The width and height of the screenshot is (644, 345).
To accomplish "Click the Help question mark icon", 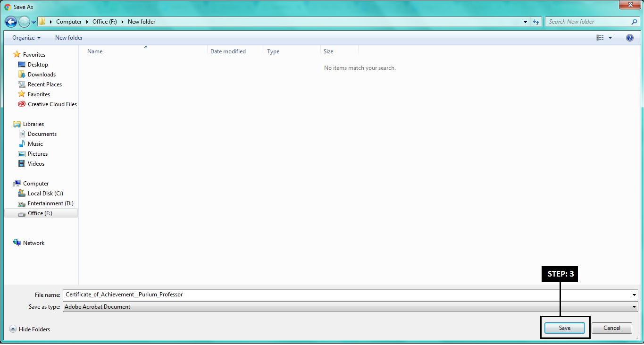I will (x=629, y=38).
